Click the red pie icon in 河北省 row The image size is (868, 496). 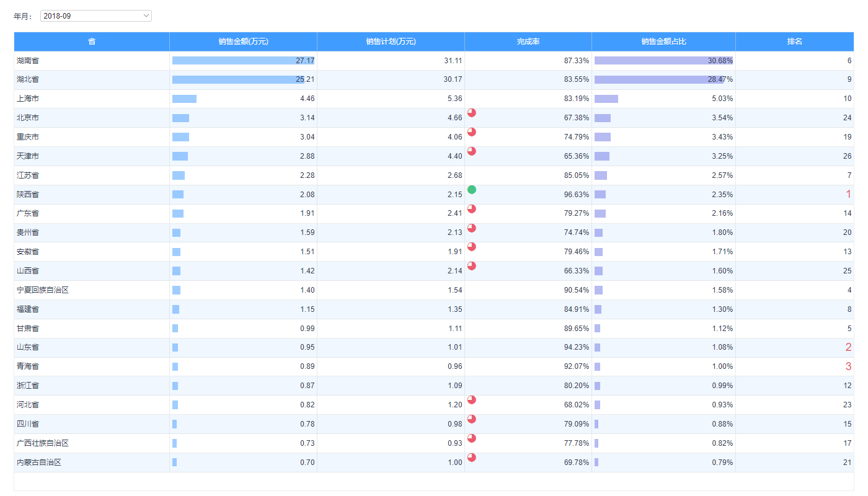[x=472, y=400]
